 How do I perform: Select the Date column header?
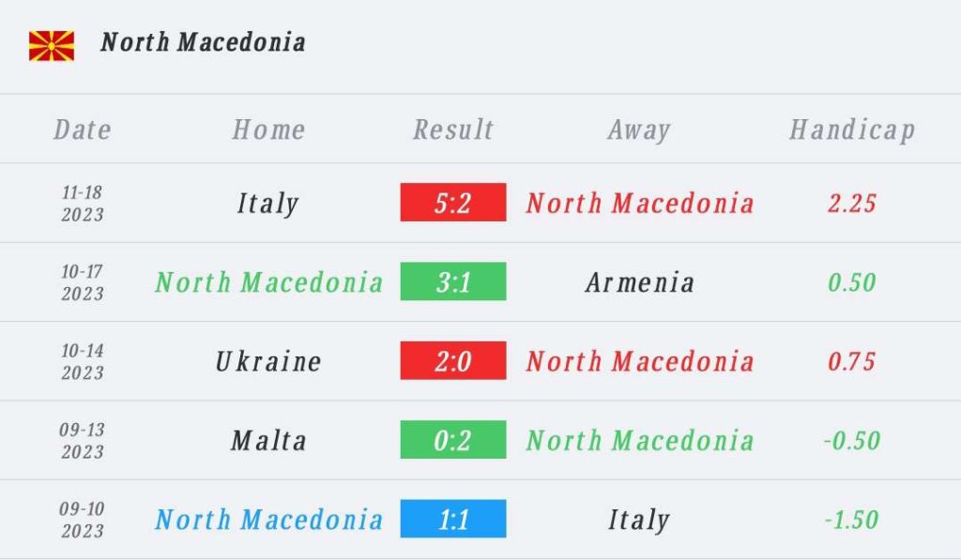(83, 129)
